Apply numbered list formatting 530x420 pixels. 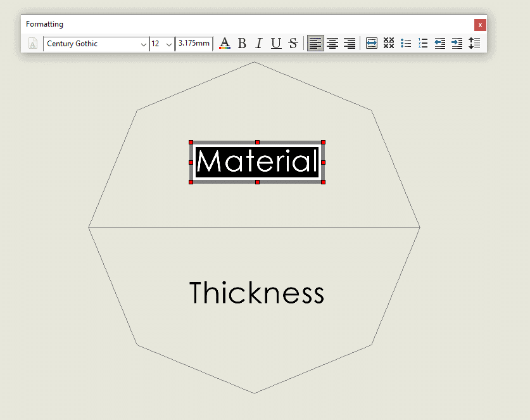pyautogui.click(x=423, y=43)
